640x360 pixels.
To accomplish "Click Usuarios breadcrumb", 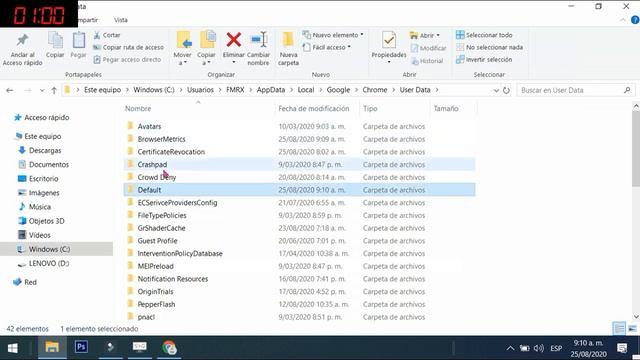I will click(x=200, y=90).
